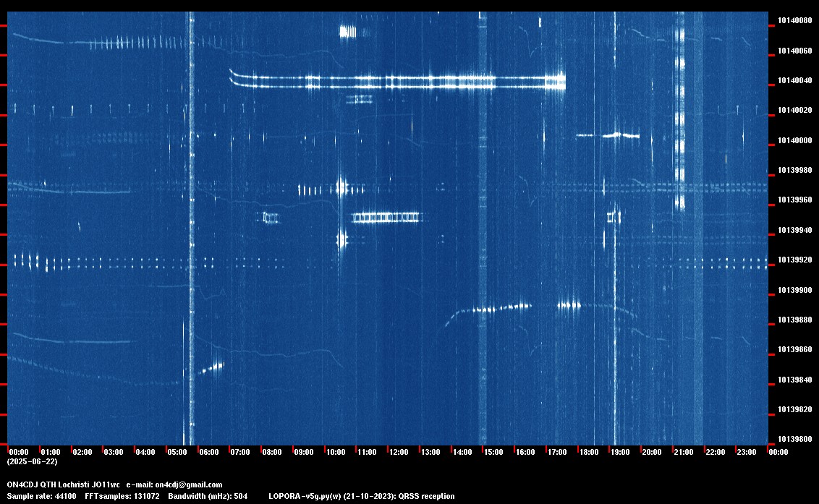Click the 07:00 time axis label
This screenshot has width=819, height=504.
click(x=239, y=452)
